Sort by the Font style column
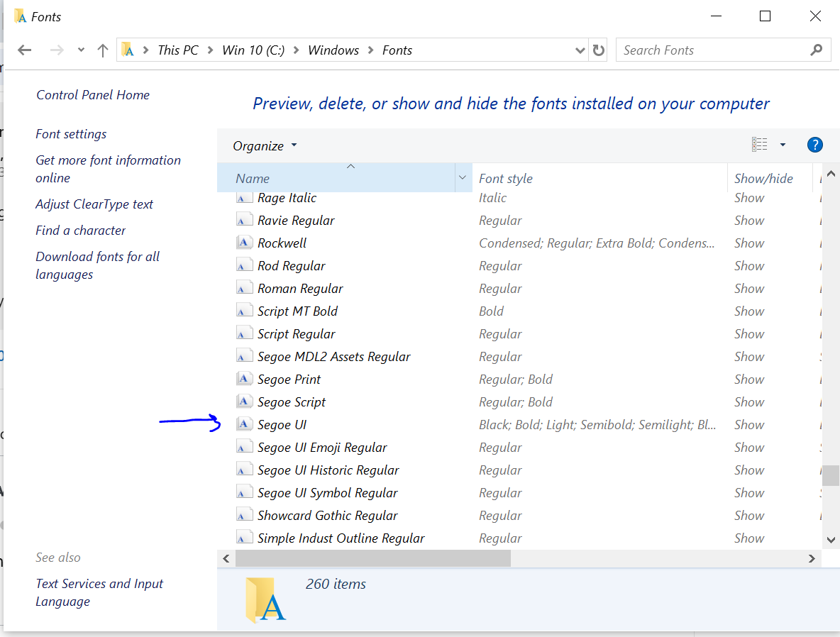 click(599, 178)
